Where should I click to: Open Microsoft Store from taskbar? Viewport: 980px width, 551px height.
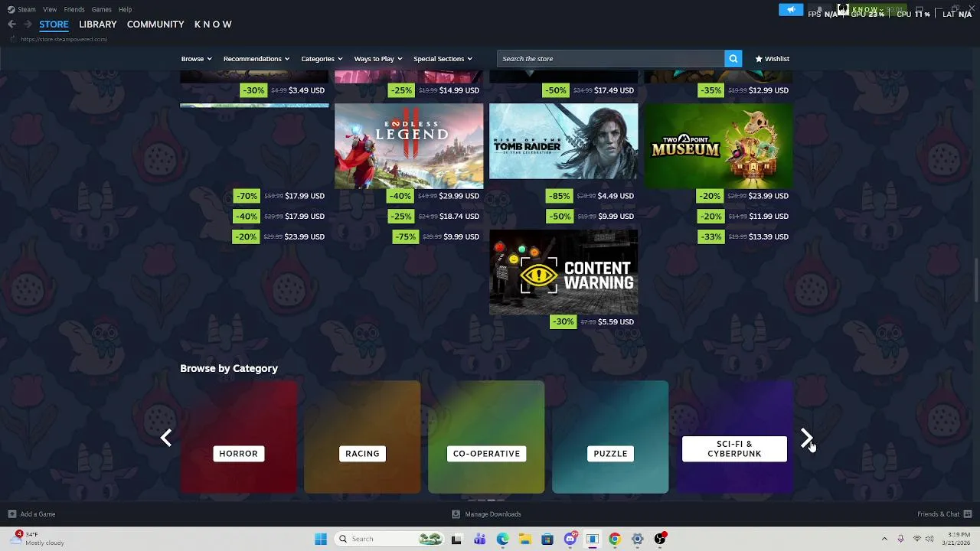pyautogui.click(x=547, y=539)
